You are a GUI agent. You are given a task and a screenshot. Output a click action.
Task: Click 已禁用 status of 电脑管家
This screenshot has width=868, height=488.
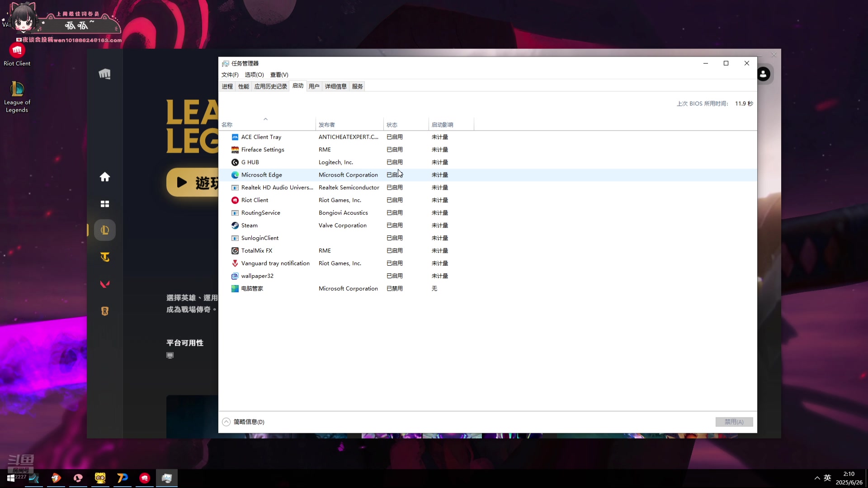395,289
